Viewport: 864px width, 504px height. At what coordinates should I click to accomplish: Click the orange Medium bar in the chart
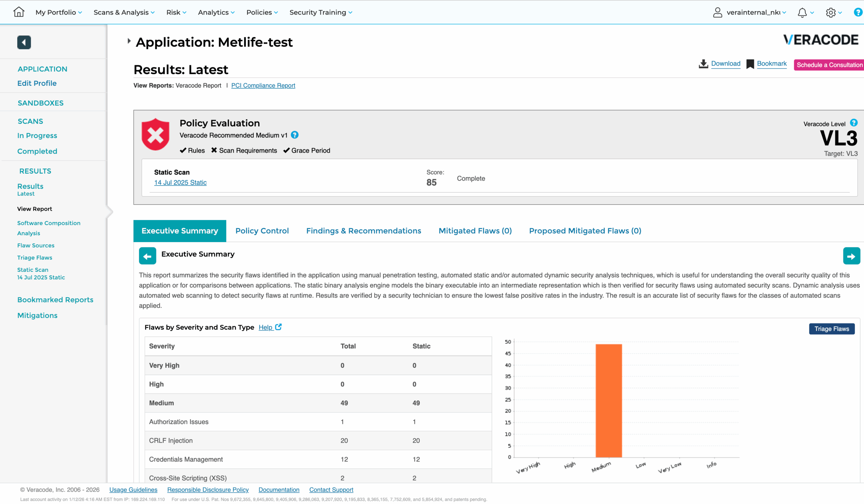pos(609,400)
